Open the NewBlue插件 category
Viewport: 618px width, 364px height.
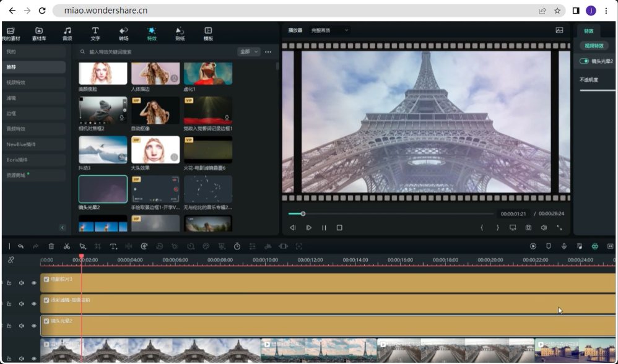coord(34,144)
